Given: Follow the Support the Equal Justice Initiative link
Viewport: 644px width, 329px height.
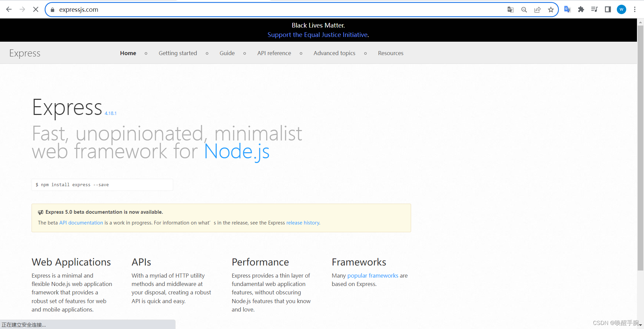Looking at the screenshot, I should coord(317,35).
